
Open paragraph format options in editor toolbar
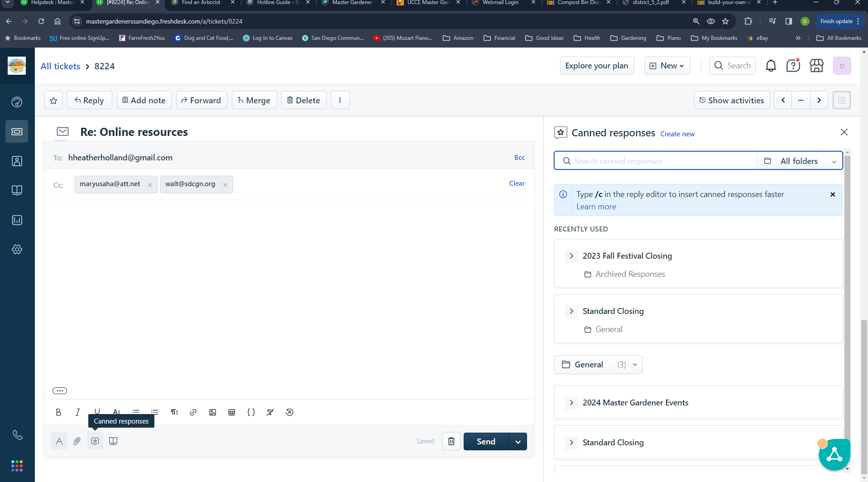(x=174, y=412)
